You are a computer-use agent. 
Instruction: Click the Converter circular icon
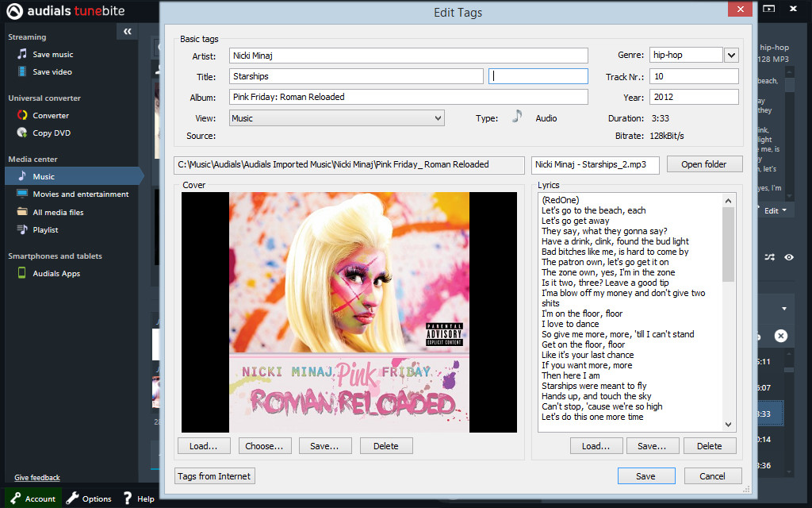pos(21,115)
